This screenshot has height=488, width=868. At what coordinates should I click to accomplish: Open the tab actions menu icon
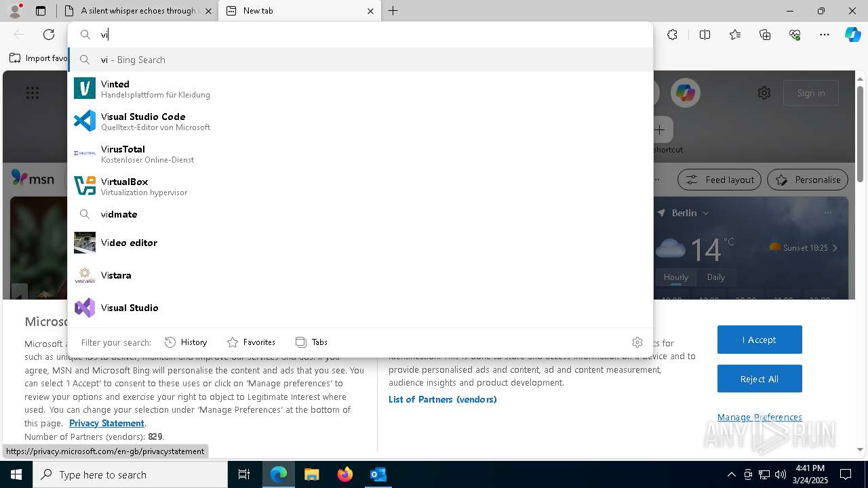click(41, 11)
